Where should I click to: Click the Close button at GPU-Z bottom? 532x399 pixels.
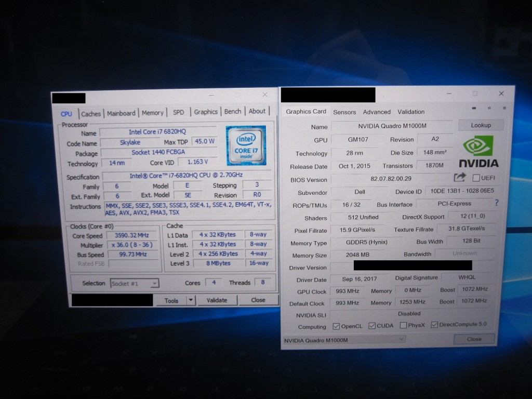474,339
